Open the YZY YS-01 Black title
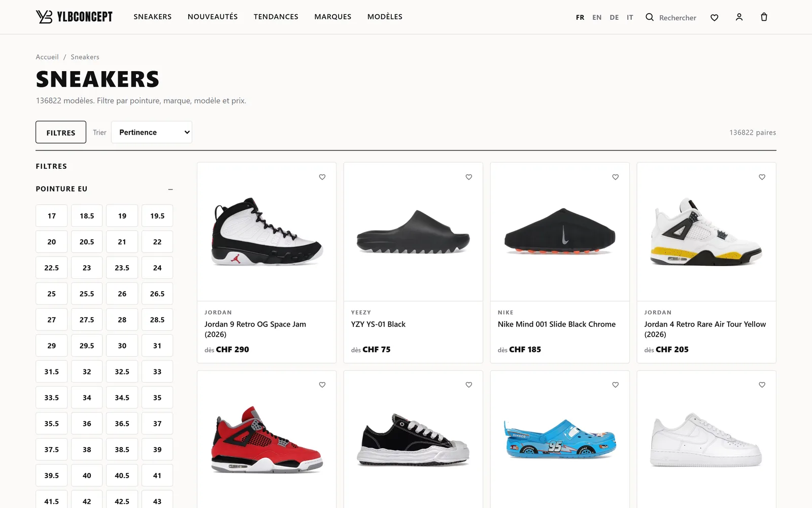This screenshot has width=812, height=508. point(378,324)
